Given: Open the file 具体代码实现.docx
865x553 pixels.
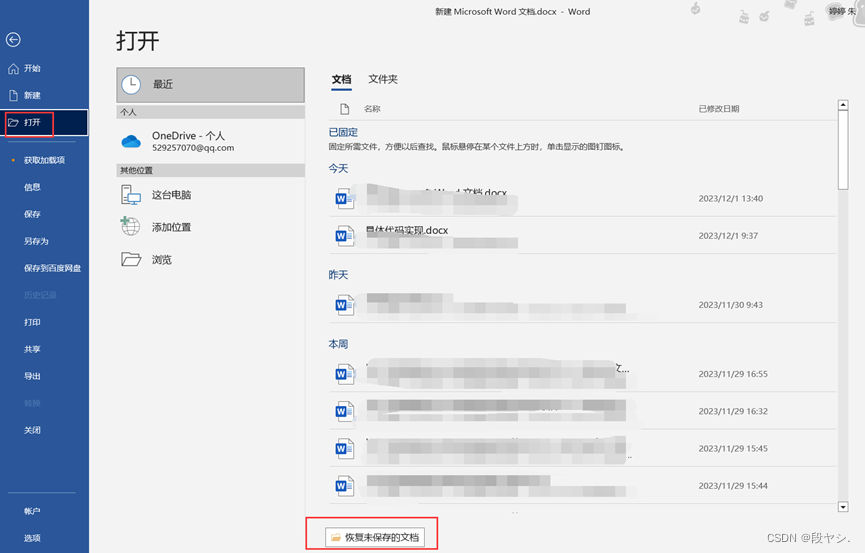Looking at the screenshot, I should [x=407, y=230].
